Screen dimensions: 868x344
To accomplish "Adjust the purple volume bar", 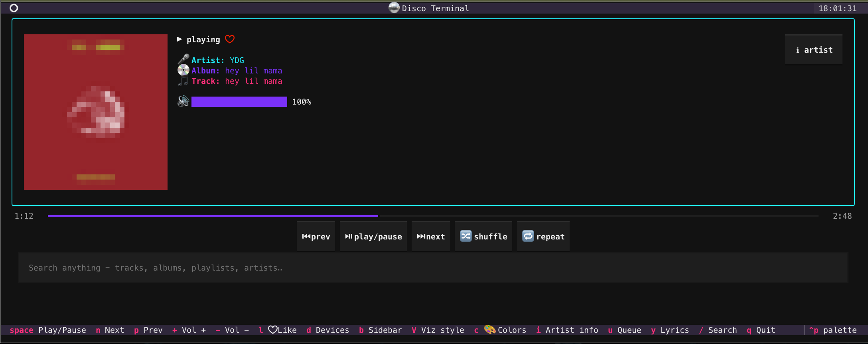I will click(x=239, y=102).
